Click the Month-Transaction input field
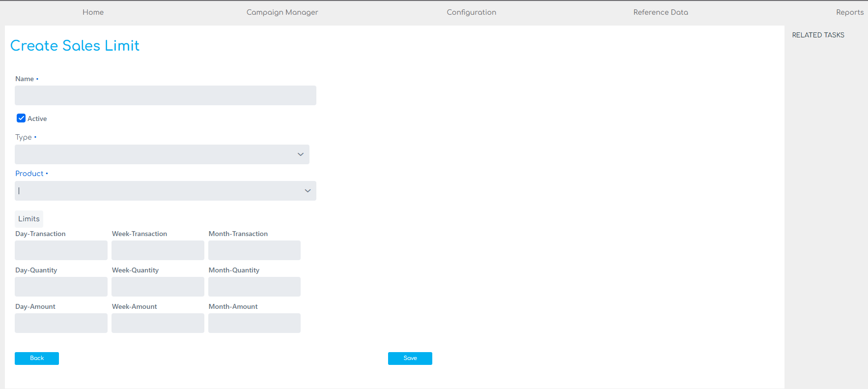This screenshot has width=868, height=389. click(254, 250)
